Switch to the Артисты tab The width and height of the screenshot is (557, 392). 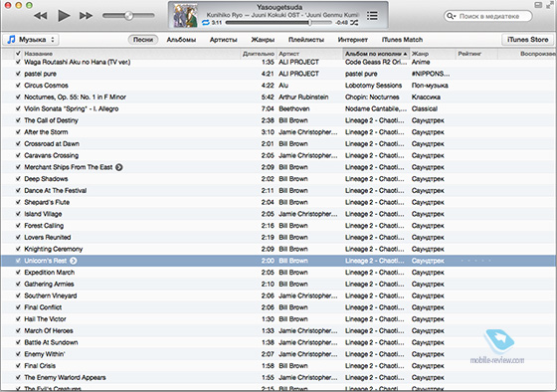coord(223,40)
